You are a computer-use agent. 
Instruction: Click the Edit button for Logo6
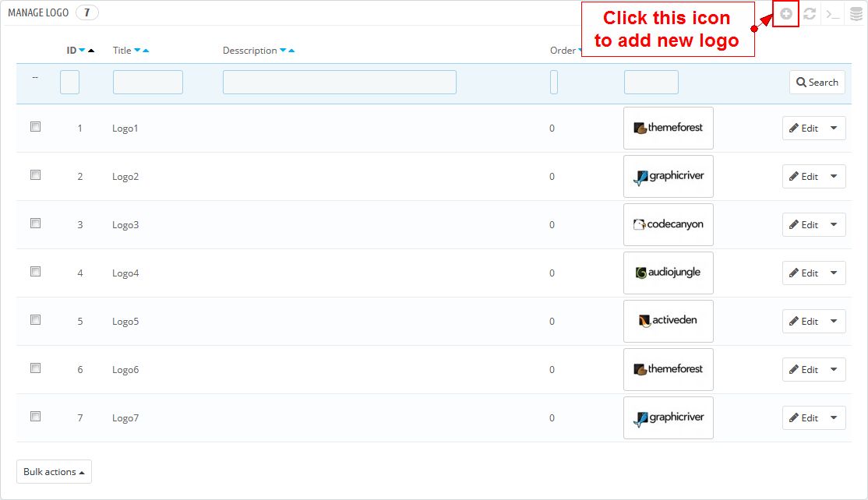click(803, 370)
